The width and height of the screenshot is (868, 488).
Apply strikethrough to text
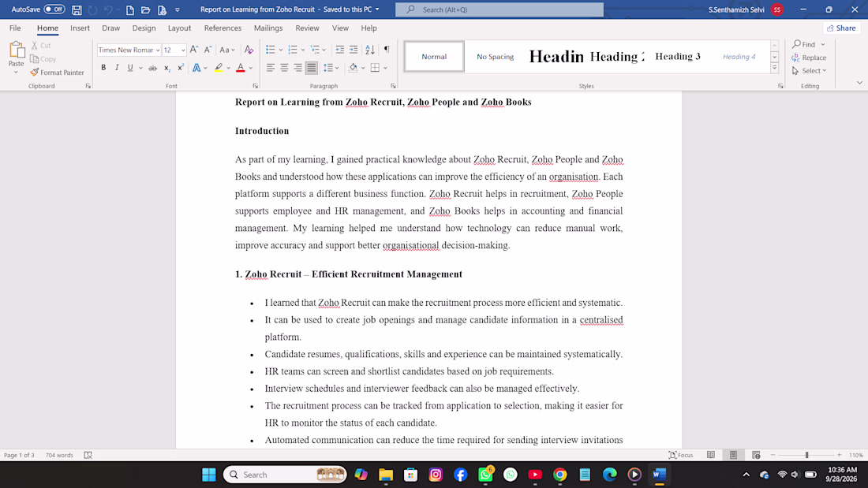tap(152, 68)
